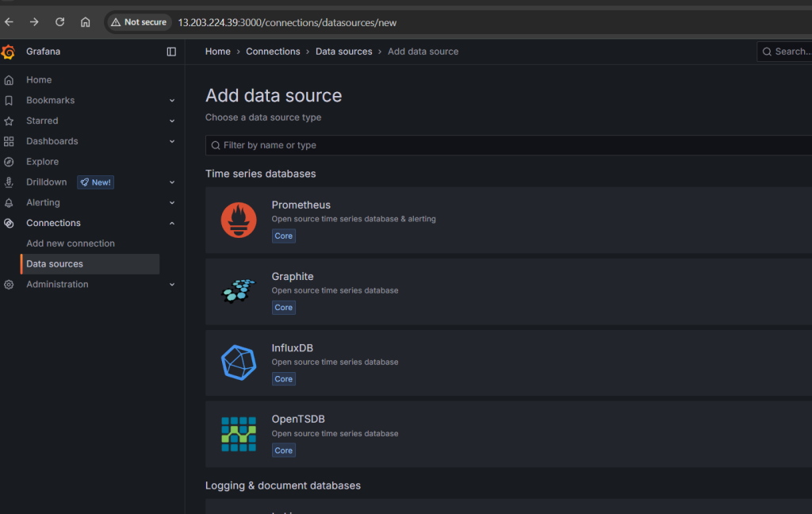Choose the InfluxDB data source title
The height and width of the screenshot is (514, 812).
[293, 348]
